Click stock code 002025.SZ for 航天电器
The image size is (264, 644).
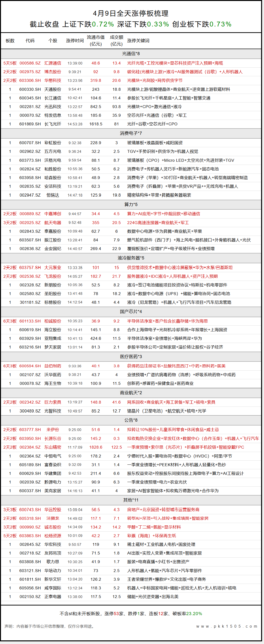pyautogui.click(x=30, y=223)
